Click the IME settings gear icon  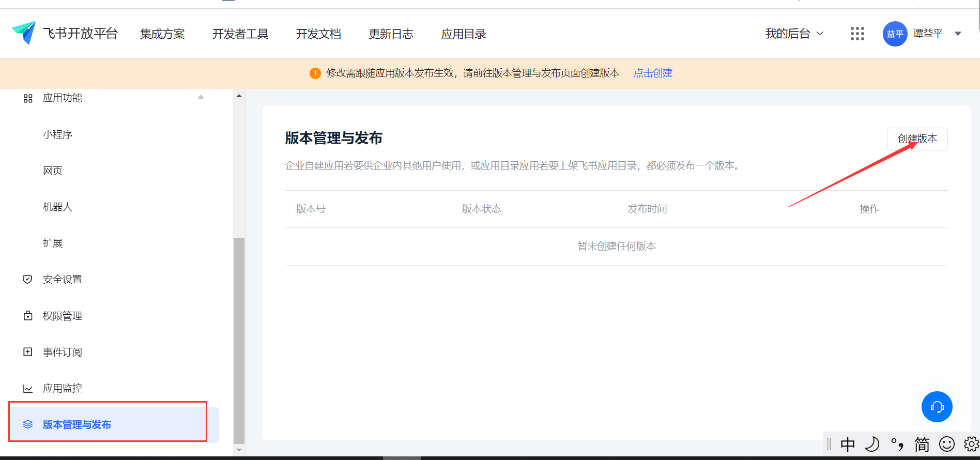(971, 444)
